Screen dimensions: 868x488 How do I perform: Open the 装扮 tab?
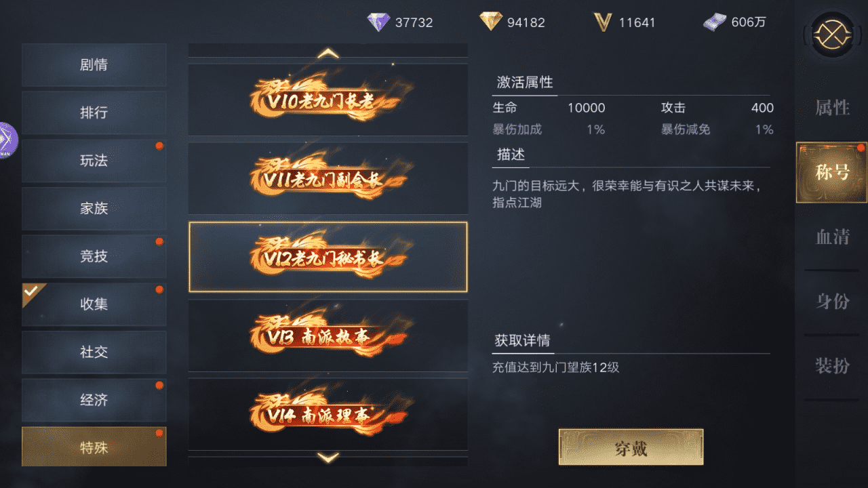click(832, 366)
